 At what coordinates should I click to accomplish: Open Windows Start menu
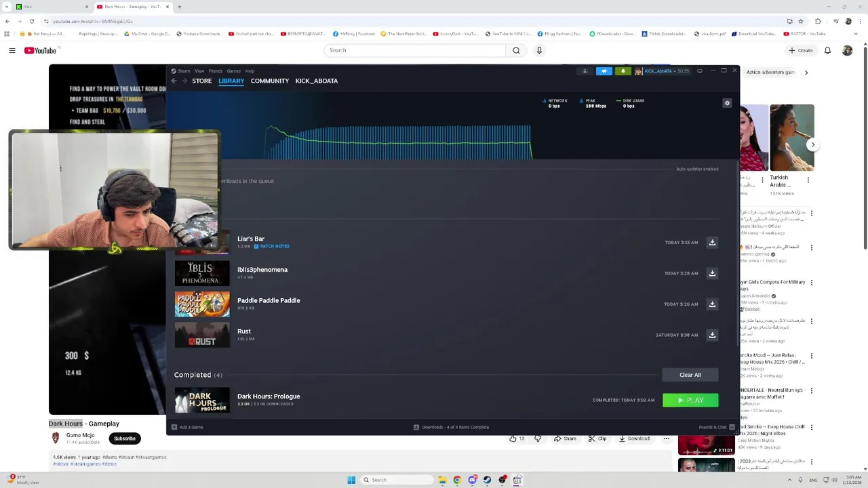click(x=351, y=480)
